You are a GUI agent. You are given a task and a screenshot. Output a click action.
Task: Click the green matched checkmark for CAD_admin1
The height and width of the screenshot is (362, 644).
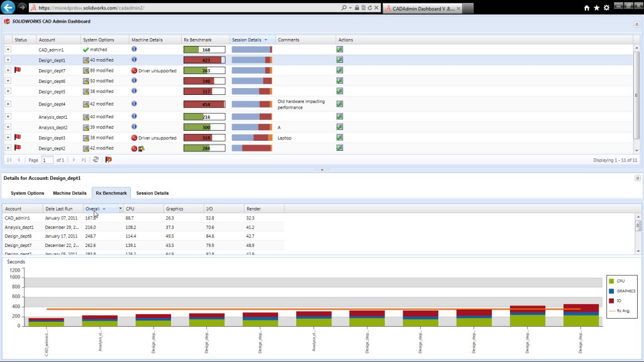[86, 50]
